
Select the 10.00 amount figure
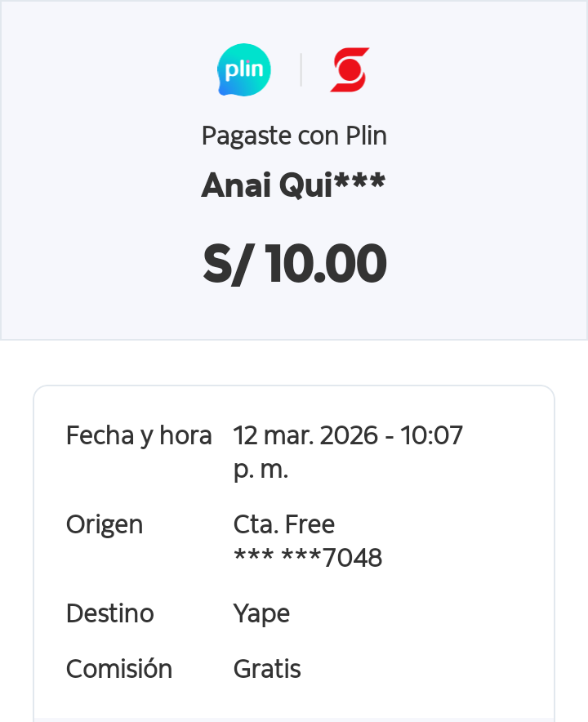325,264
